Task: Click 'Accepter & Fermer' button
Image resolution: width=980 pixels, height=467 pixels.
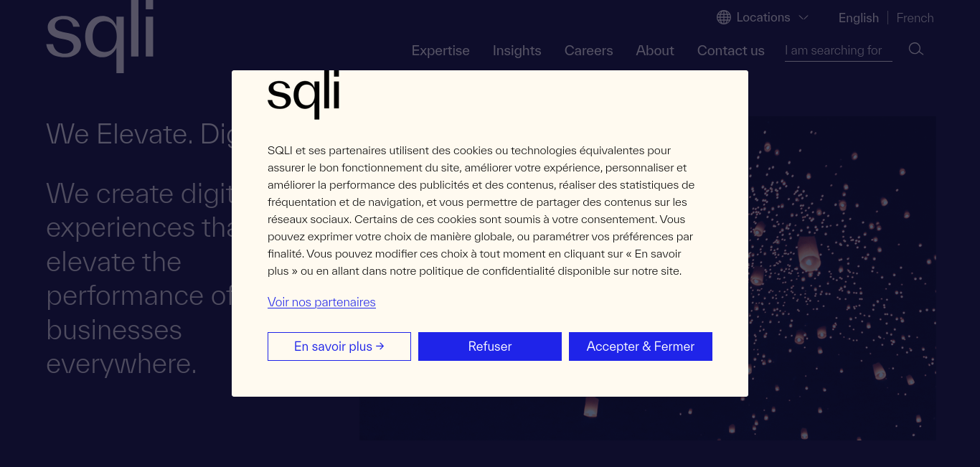Action: pos(641,346)
